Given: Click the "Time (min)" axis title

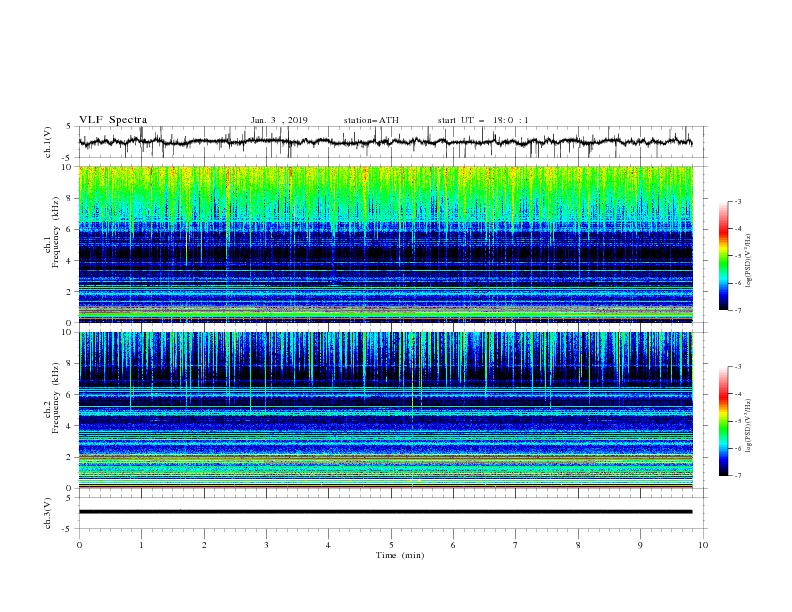Looking at the screenshot, I should pyautogui.click(x=400, y=555).
